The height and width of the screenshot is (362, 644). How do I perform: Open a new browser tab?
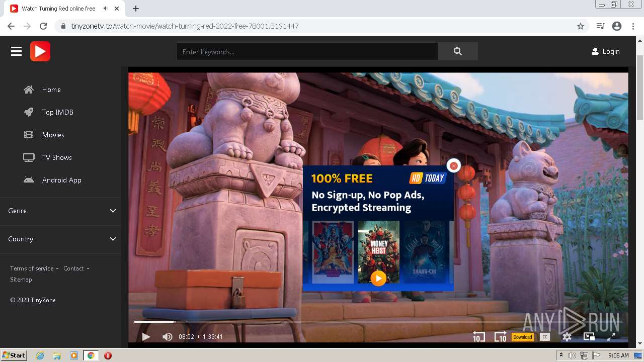coord(136,9)
